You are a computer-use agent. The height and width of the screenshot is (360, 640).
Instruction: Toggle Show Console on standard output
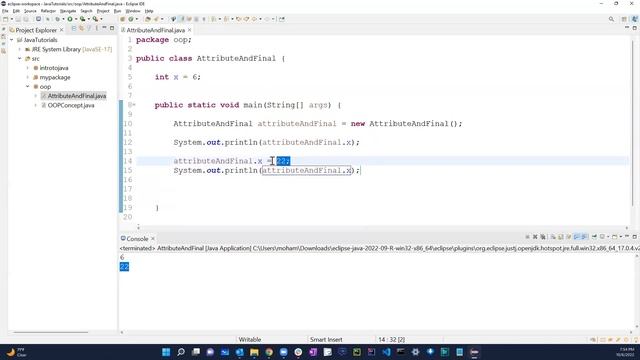point(577,237)
